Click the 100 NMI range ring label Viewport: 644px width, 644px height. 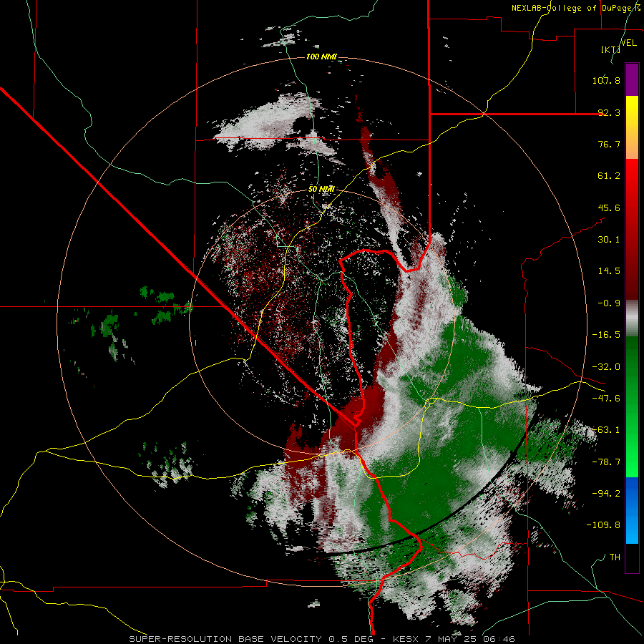(x=321, y=57)
